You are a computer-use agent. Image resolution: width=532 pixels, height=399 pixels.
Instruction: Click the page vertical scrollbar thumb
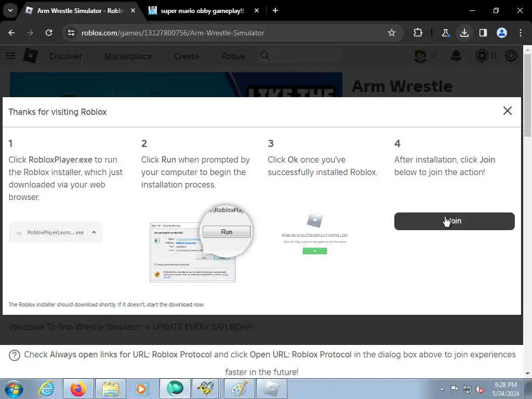point(527,95)
